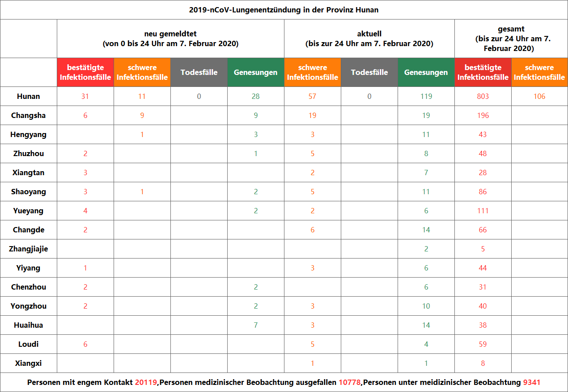
Task: Click Changsha's total confirmed value 196
Action: 483,115
